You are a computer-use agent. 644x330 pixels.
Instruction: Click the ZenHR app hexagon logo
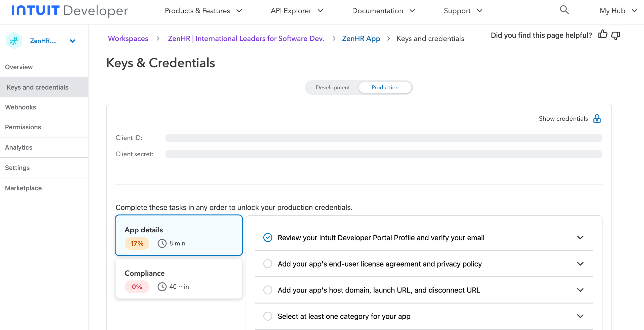(14, 41)
